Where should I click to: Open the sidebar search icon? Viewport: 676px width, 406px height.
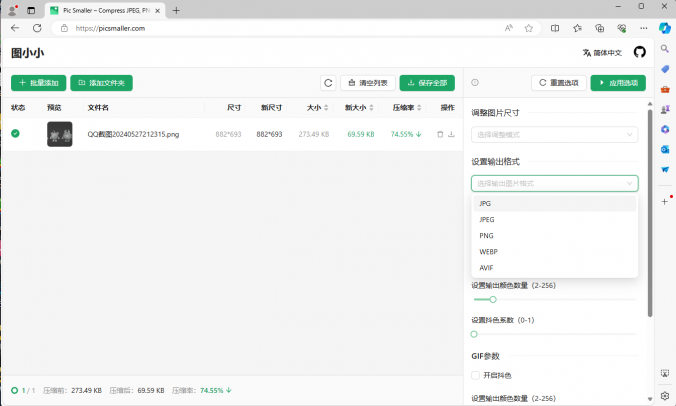(665, 49)
